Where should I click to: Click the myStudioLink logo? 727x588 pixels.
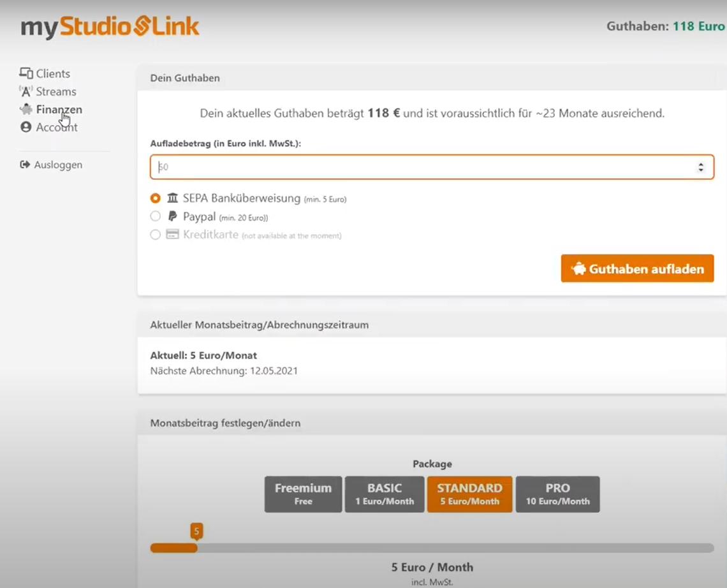point(110,27)
